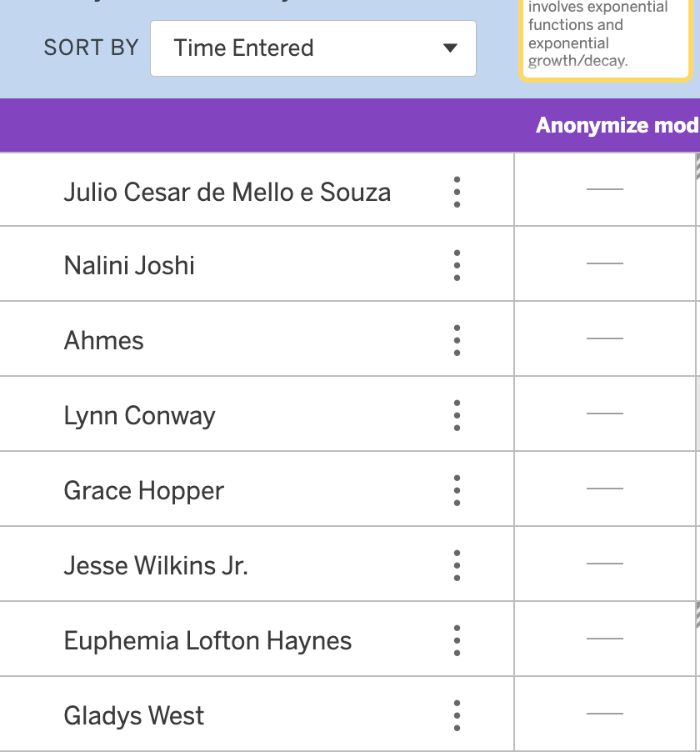Open Lynn Conway's three-dot options
The height and width of the screenshot is (752, 700).
click(457, 415)
